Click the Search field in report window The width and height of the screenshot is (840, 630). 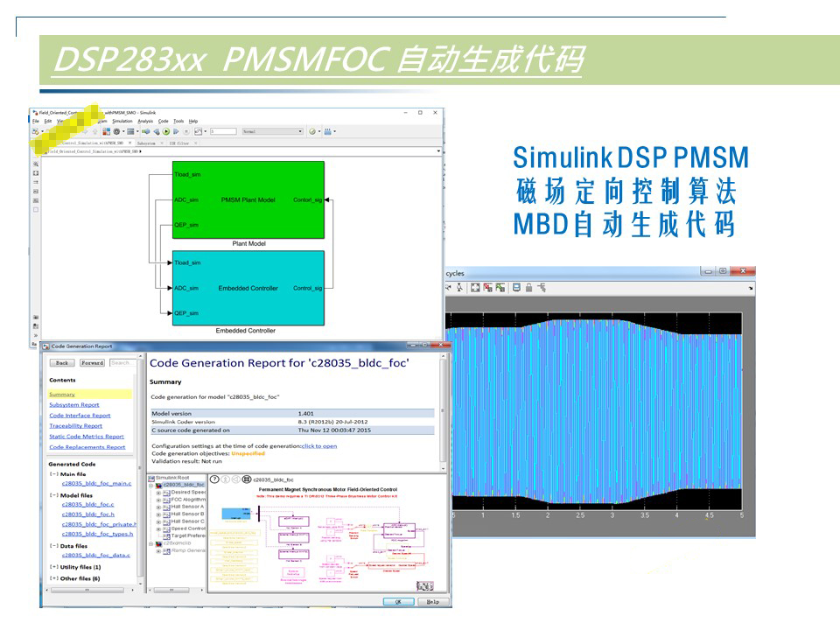(122, 362)
